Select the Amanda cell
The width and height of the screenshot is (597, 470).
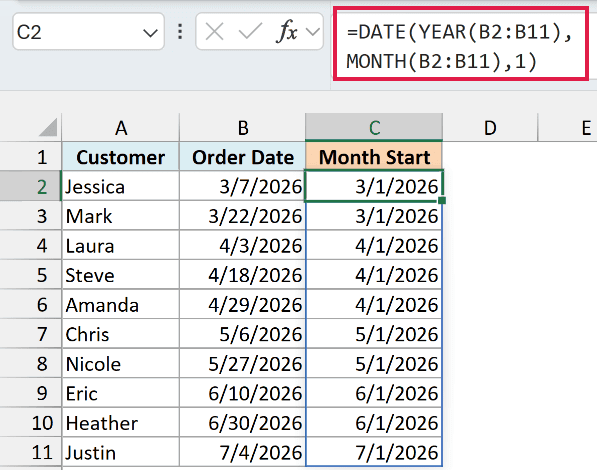coord(121,304)
